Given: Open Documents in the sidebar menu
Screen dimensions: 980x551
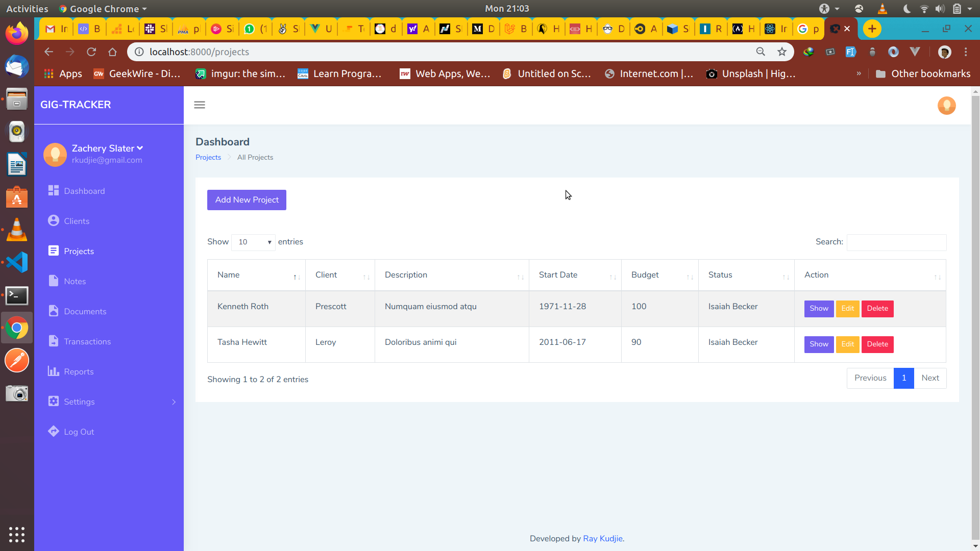Looking at the screenshot, I should coord(85,311).
